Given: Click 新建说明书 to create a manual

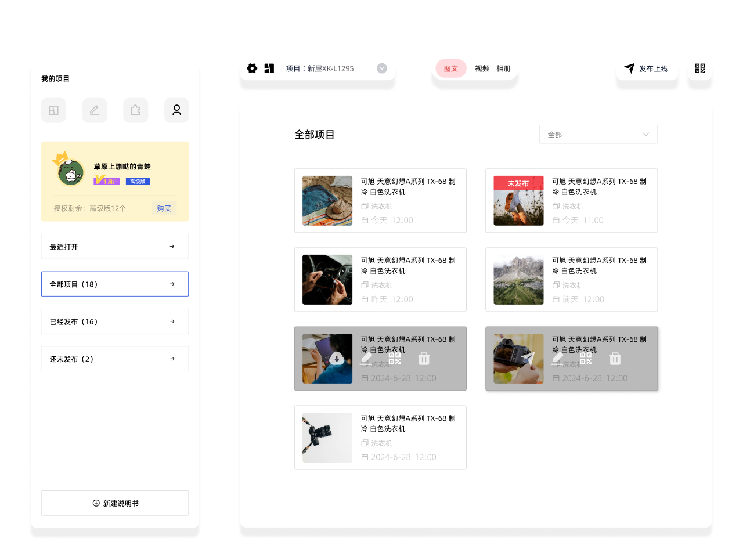Looking at the screenshot, I should pos(115,503).
